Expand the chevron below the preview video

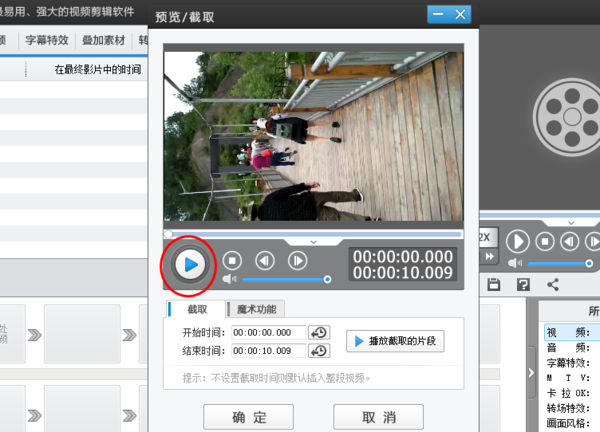(x=314, y=242)
